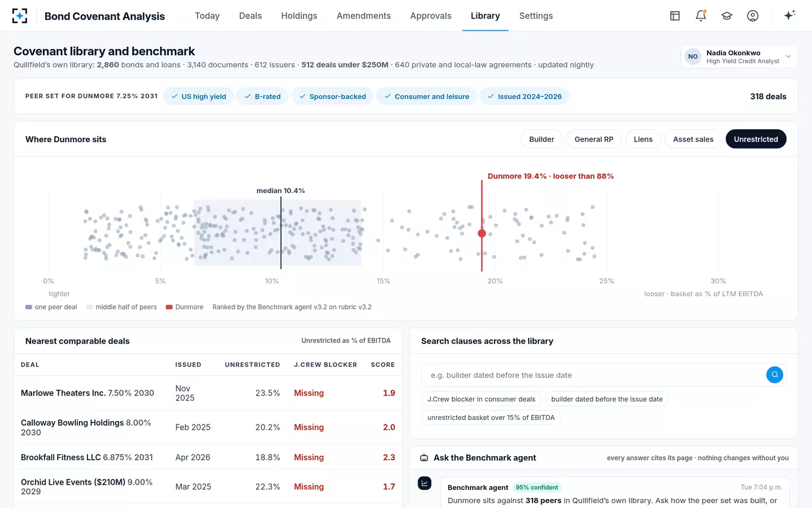The height and width of the screenshot is (508, 812).
Task: Go to the Amendments tab
Action: coord(364,16)
